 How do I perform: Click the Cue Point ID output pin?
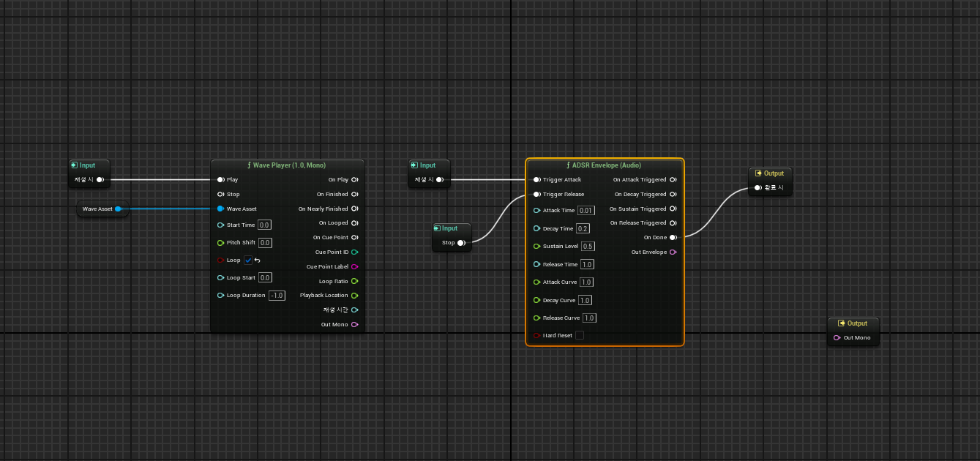tap(355, 252)
